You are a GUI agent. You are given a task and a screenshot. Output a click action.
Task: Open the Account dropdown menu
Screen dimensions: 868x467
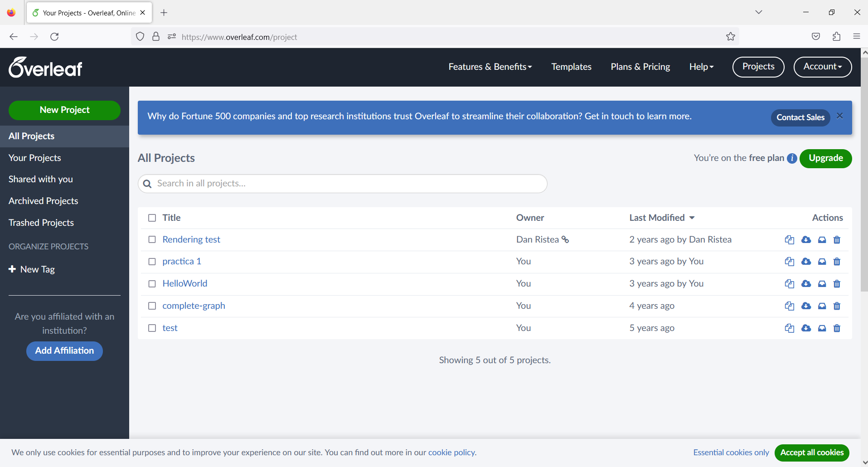click(x=822, y=67)
